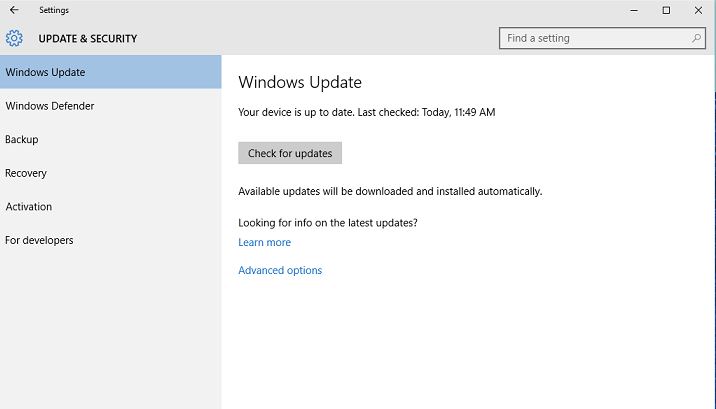The image size is (716, 409).
Task: Click the Settings window title text
Action: [54, 10]
